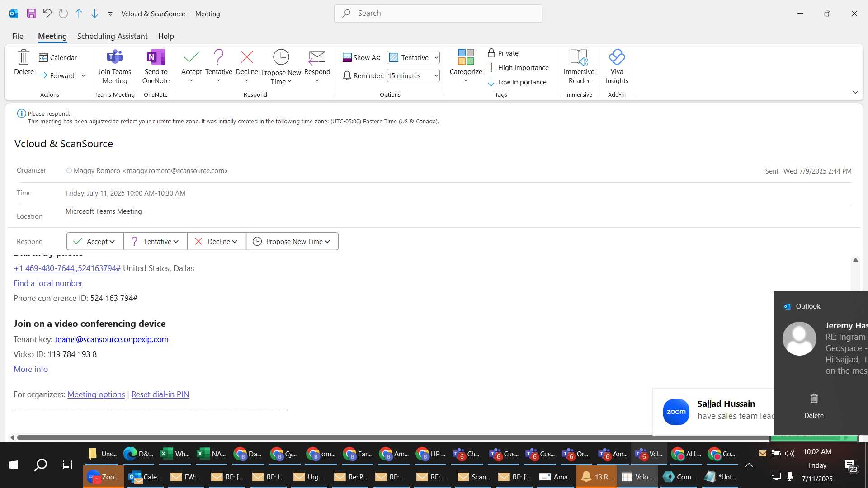Open Accept dropdown in Respond row
The width and height of the screenshot is (868, 488).
(x=95, y=241)
